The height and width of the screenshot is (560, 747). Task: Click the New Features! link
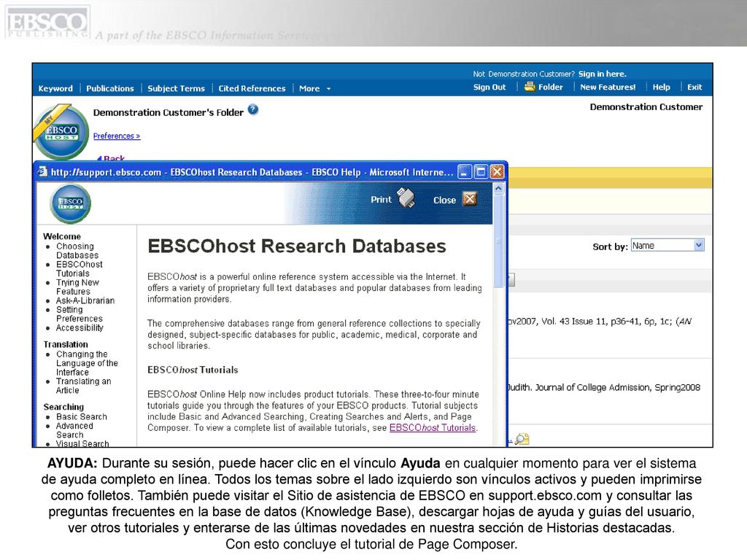point(608,87)
